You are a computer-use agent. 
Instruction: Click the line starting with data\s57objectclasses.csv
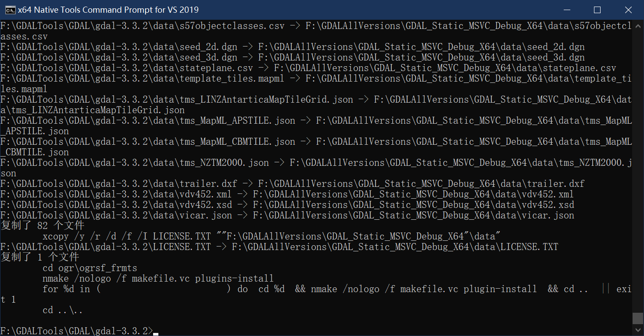316,25
